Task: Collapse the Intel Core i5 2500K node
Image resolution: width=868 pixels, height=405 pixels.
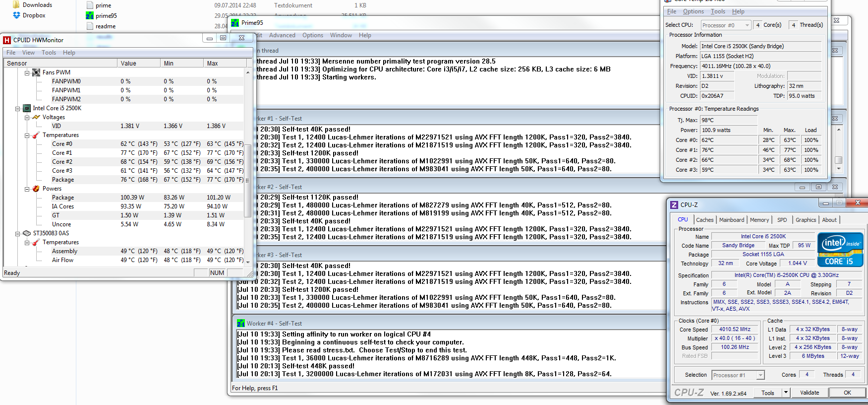Action: pyautogui.click(x=18, y=108)
